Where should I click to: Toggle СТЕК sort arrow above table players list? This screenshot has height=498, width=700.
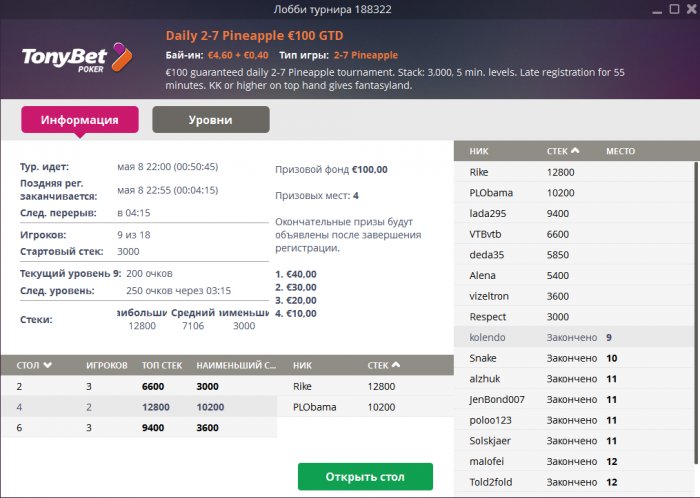pos(395,366)
